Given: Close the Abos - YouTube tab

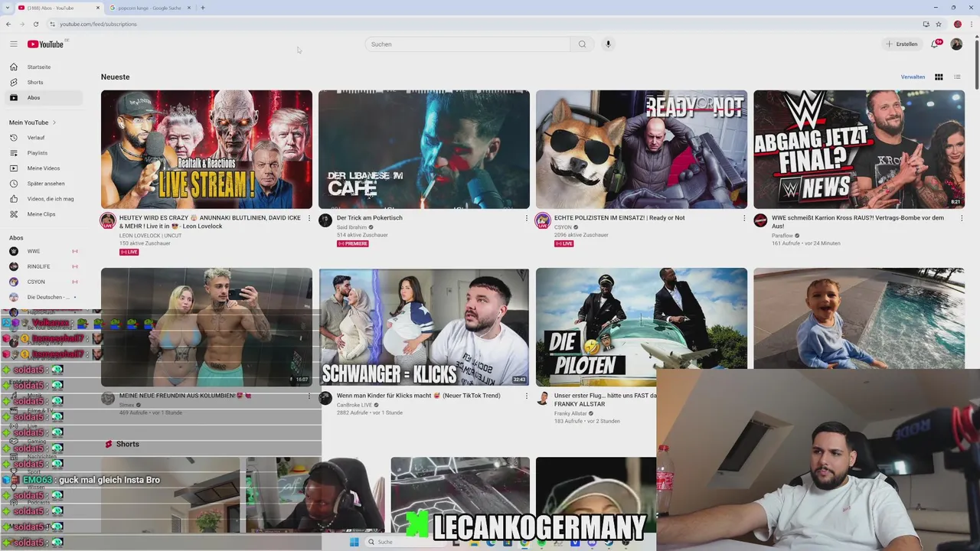Looking at the screenshot, I should tap(98, 8).
